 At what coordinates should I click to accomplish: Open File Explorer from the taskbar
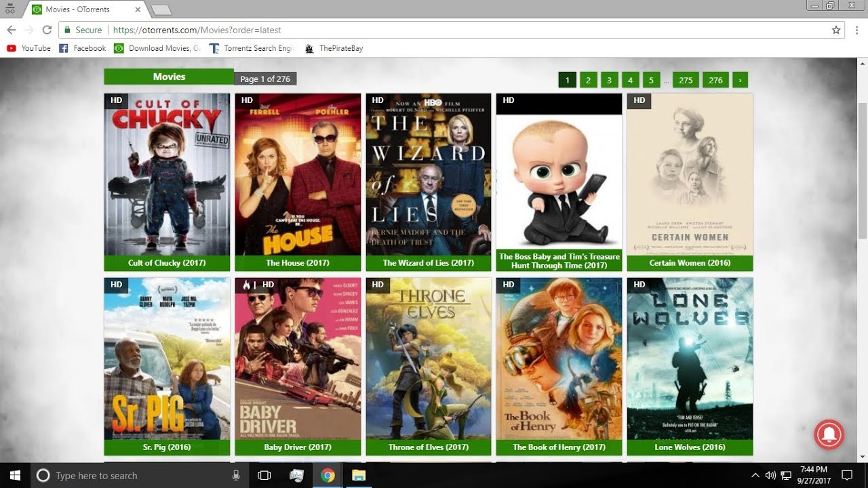pos(359,475)
